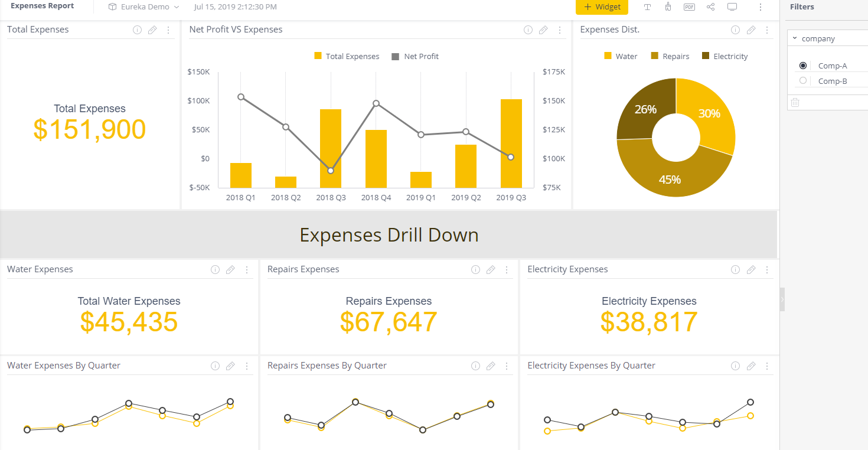Click the share dashboard icon
The width and height of the screenshot is (868, 450).
tap(710, 7)
